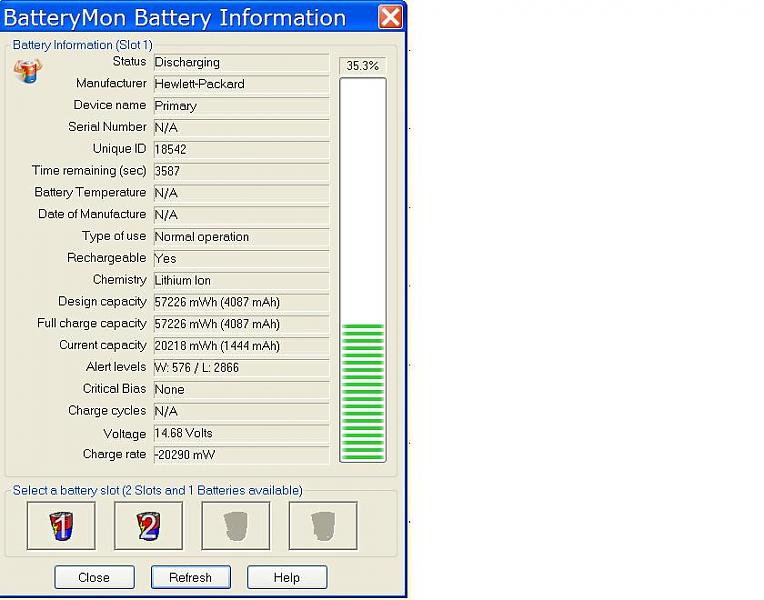Click the battery icon beside Status

[x=28, y=71]
